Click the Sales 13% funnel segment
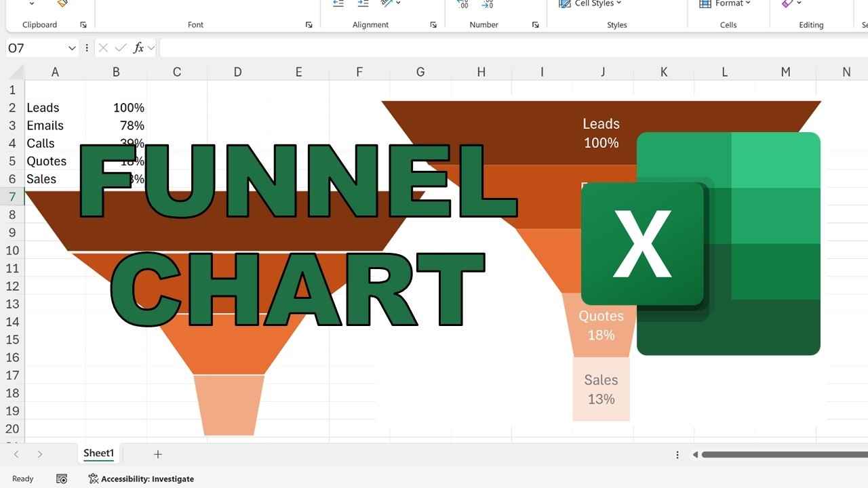Image resolution: width=868 pixels, height=488 pixels. (x=601, y=389)
